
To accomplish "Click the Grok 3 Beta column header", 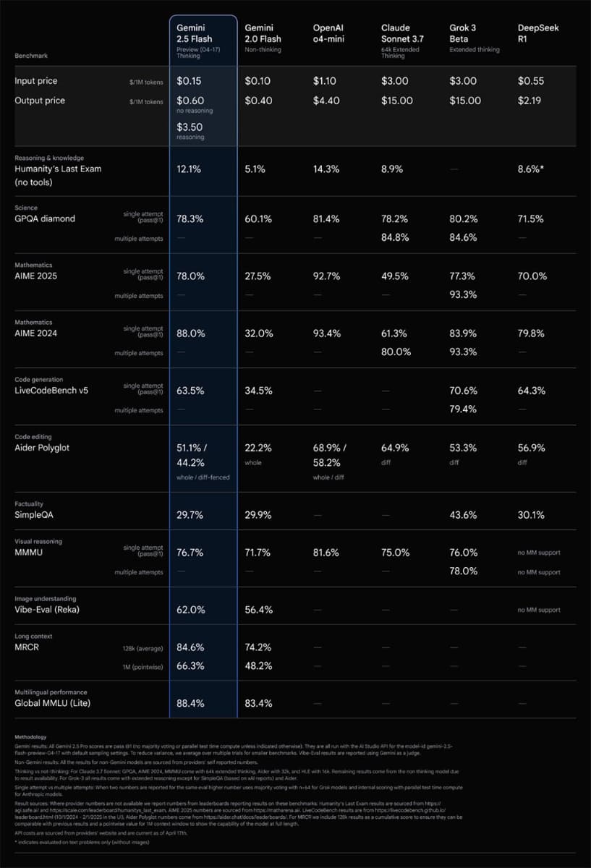I will (x=463, y=33).
